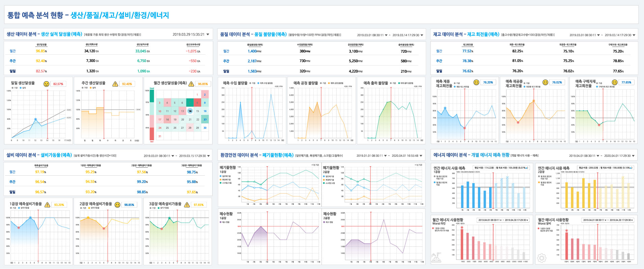644x269 pixels.
Task: Select the 주간 row in 생산 데이터 table
Action: pos(108,61)
